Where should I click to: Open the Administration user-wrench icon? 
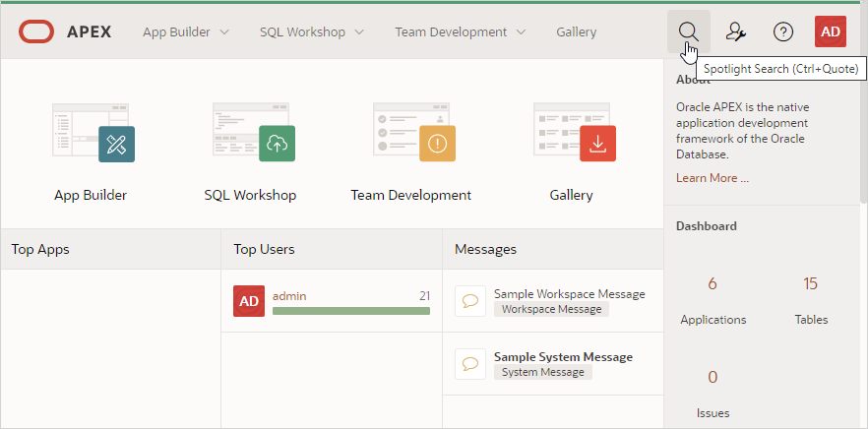[x=736, y=32]
